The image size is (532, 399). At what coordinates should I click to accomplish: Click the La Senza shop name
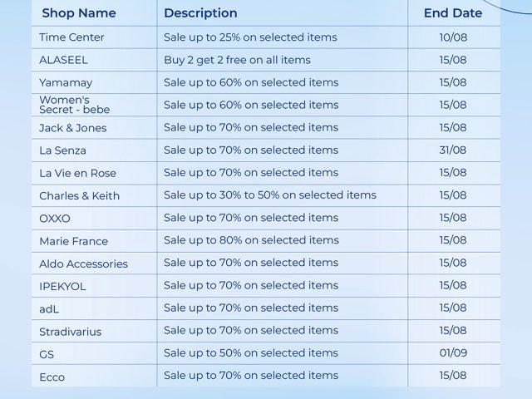(62, 150)
